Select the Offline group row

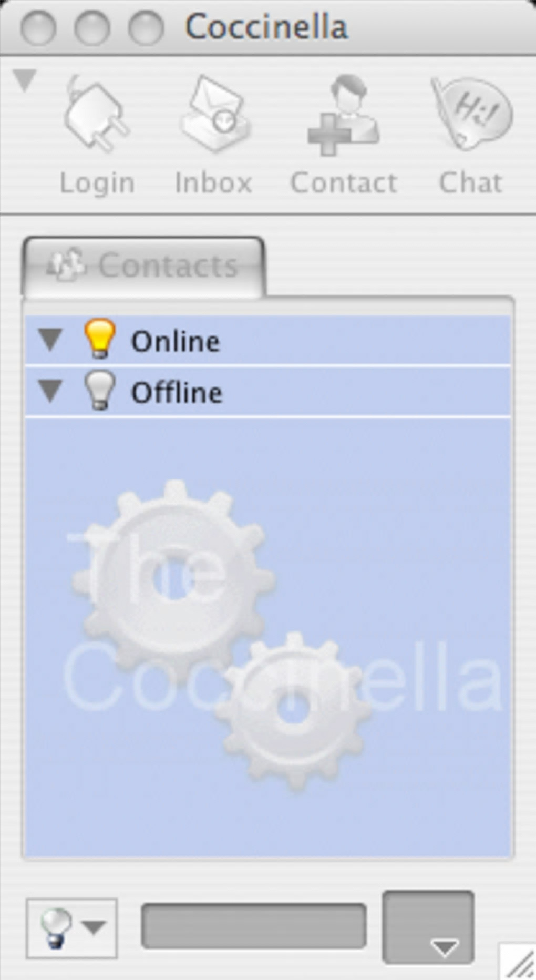pyautogui.click(x=267, y=391)
